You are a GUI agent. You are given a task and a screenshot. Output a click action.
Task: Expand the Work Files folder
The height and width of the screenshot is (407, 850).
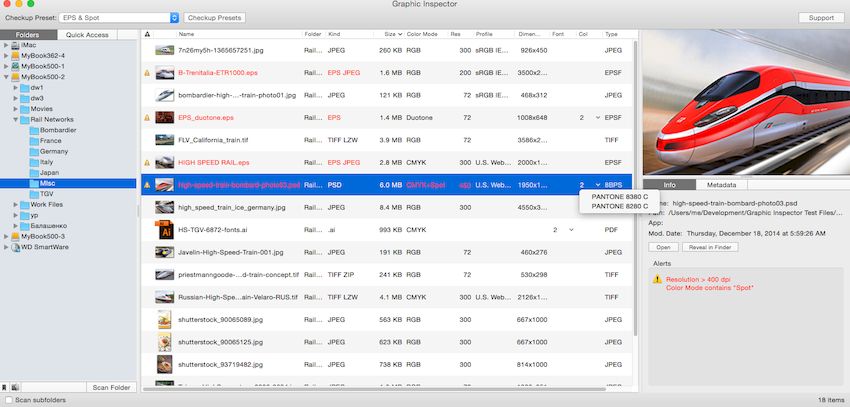pyautogui.click(x=16, y=205)
